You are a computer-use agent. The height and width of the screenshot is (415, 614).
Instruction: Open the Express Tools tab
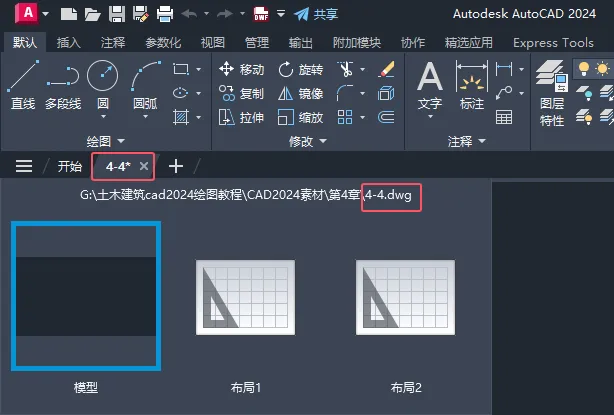coord(553,42)
